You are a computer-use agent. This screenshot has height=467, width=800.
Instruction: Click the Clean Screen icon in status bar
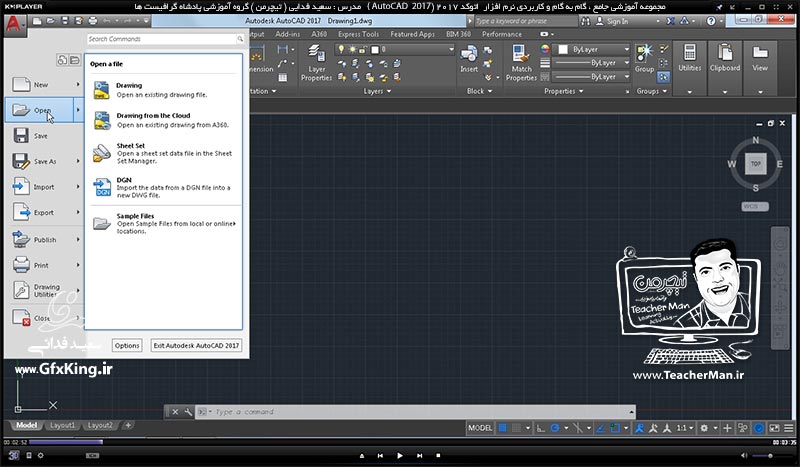(x=774, y=428)
